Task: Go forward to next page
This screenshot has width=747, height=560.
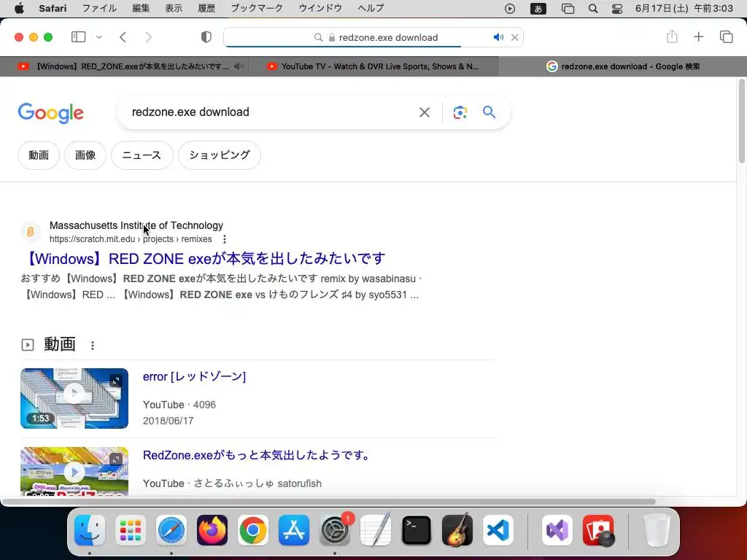Action: (x=149, y=37)
